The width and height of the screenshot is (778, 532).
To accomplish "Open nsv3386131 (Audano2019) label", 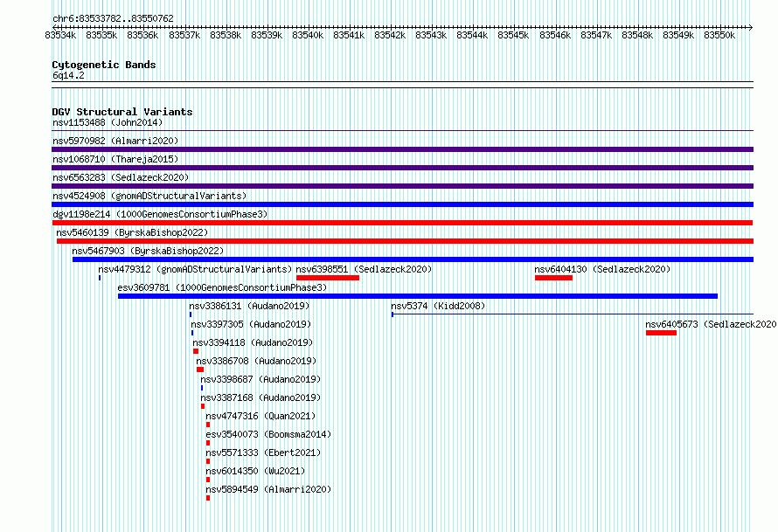I will (249, 306).
